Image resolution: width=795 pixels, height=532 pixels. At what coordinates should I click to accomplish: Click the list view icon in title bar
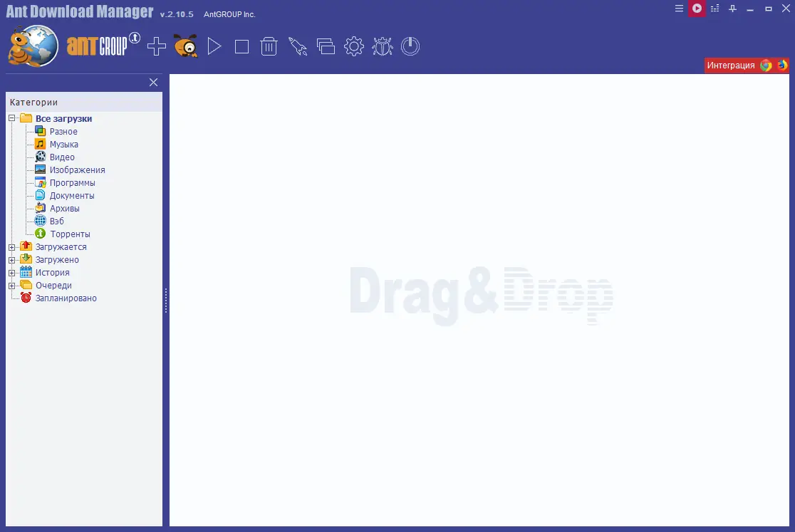pyautogui.click(x=715, y=8)
